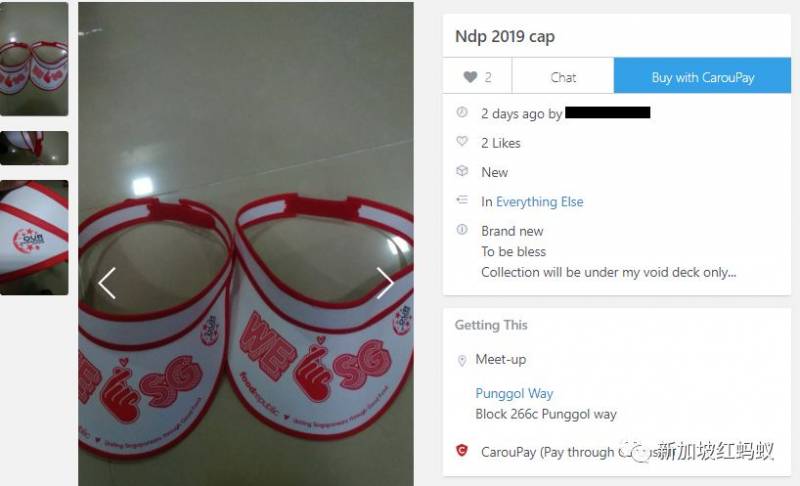Click Buy with CarouPay button
800x486 pixels.
[703, 77]
